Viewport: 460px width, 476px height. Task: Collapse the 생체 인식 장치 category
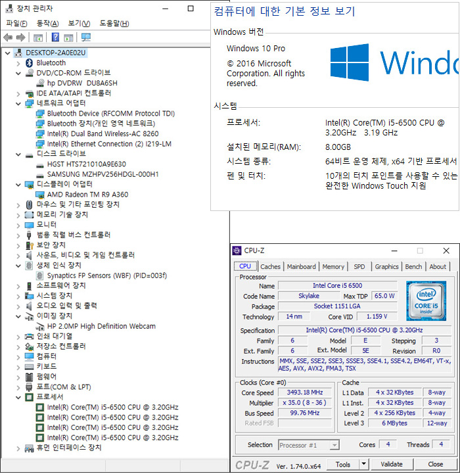point(18,266)
